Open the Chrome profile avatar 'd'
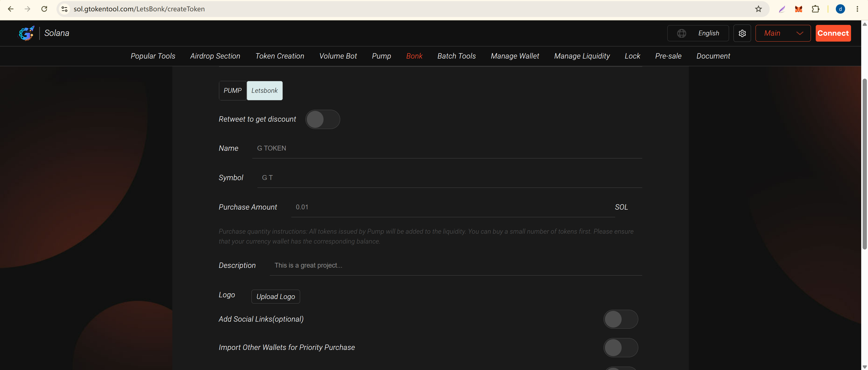The width and height of the screenshot is (868, 370). pos(840,9)
